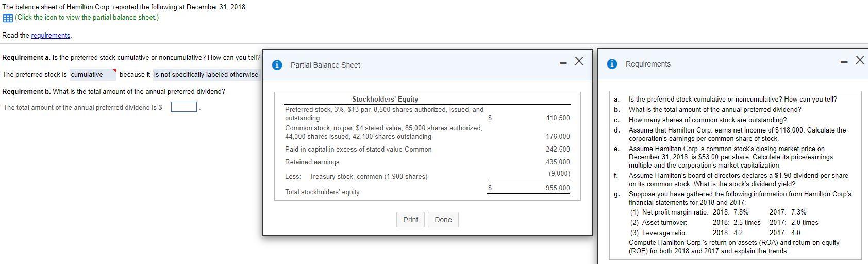Click the Common stock, no par description
This screenshot has height=264, width=868.
[383, 132]
